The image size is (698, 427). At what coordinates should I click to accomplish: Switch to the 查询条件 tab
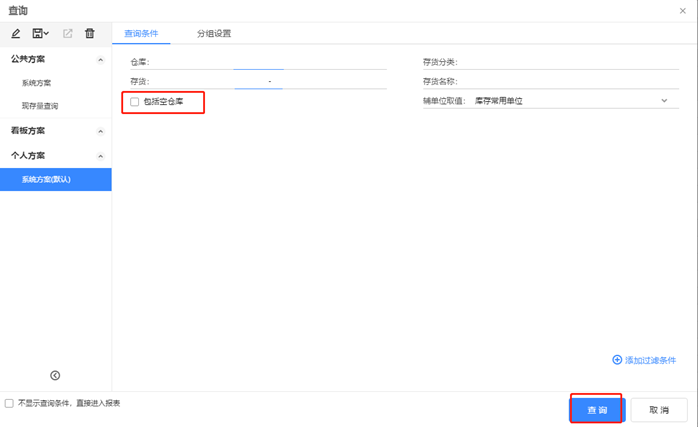141,33
